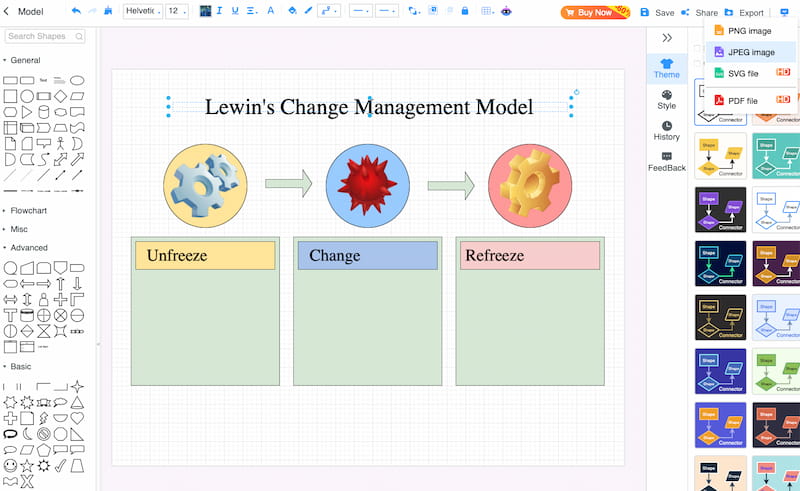Pick the up arrow shape in Advanced

coord(61,284)
